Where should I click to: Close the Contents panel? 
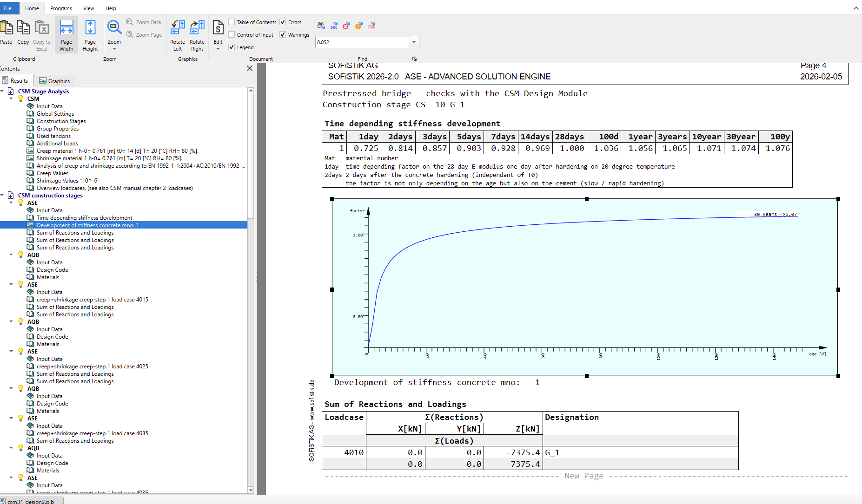click(250, 68)
